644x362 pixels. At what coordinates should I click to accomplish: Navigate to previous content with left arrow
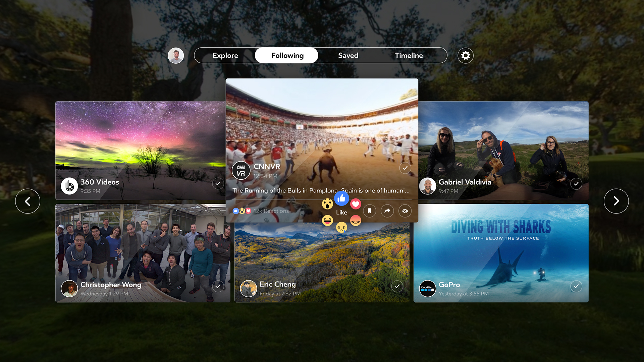(28, 201)
